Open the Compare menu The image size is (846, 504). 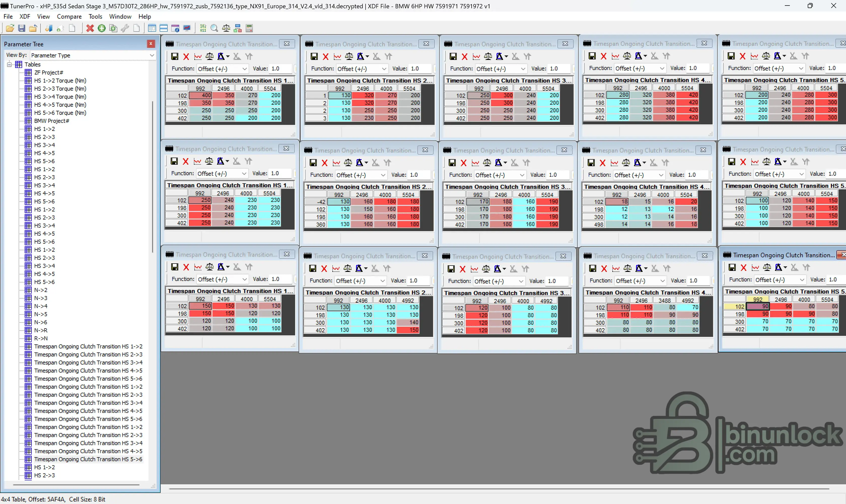tap(69, 16)
